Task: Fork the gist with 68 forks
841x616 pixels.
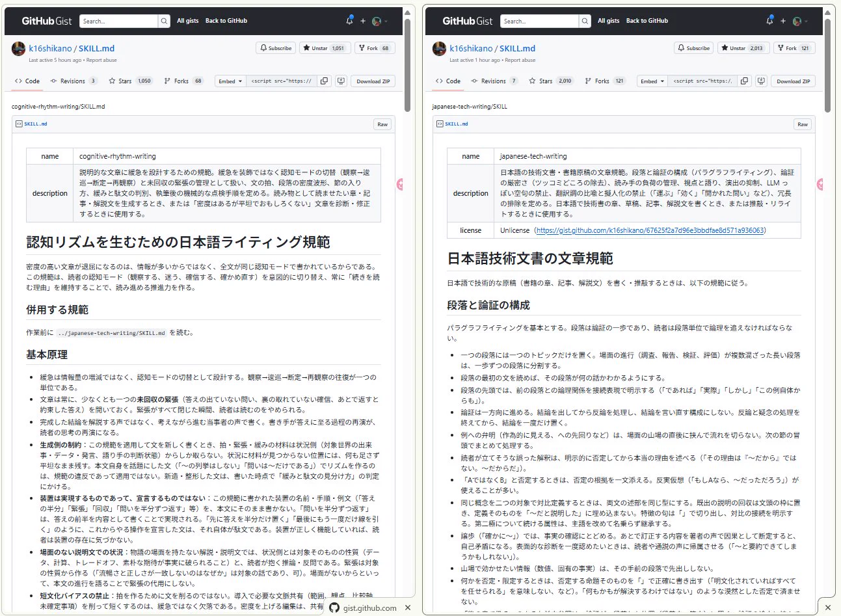Action: click(375, 48)
